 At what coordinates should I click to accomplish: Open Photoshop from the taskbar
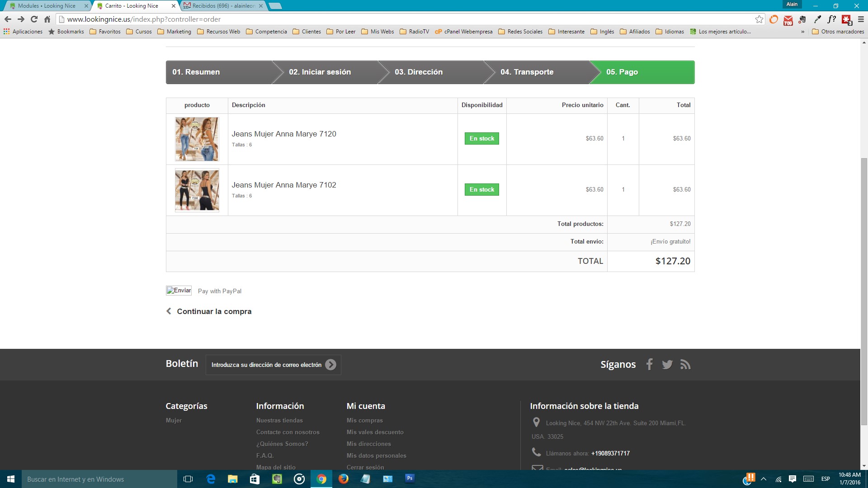pos(410,479)
